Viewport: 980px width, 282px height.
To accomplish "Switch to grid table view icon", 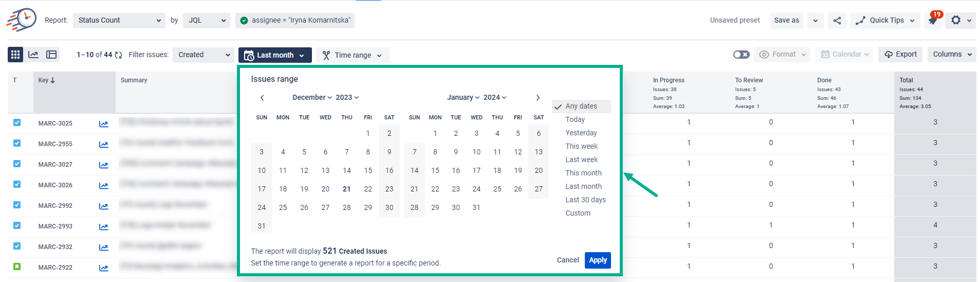I will coord(15,55).
